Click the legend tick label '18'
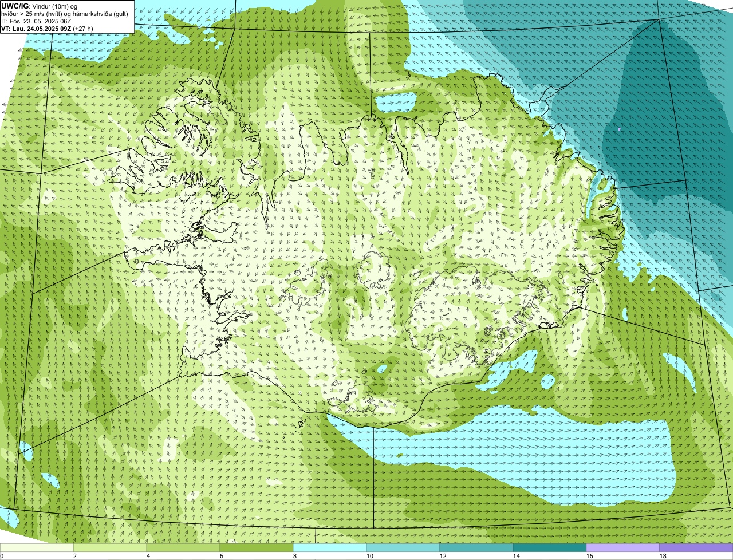This screenshot has height=560, width=733. pyautogui.click(x=663, y=556)
